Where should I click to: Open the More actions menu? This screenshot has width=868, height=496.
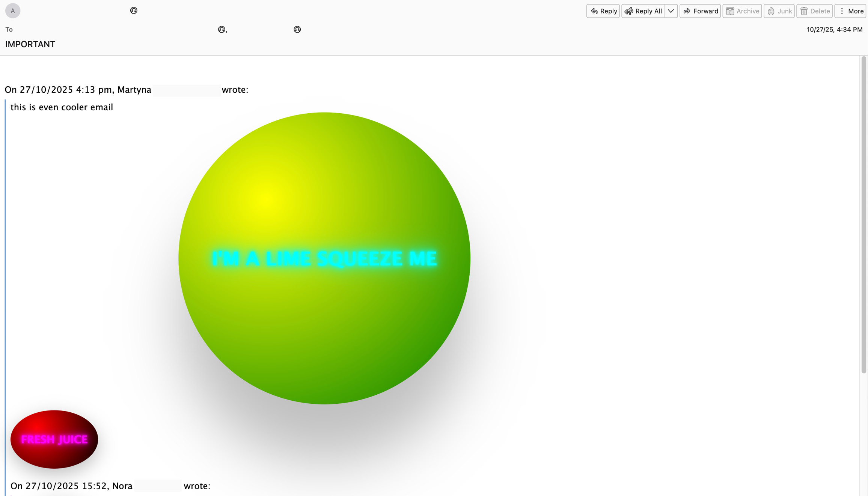tap(850, 11)
